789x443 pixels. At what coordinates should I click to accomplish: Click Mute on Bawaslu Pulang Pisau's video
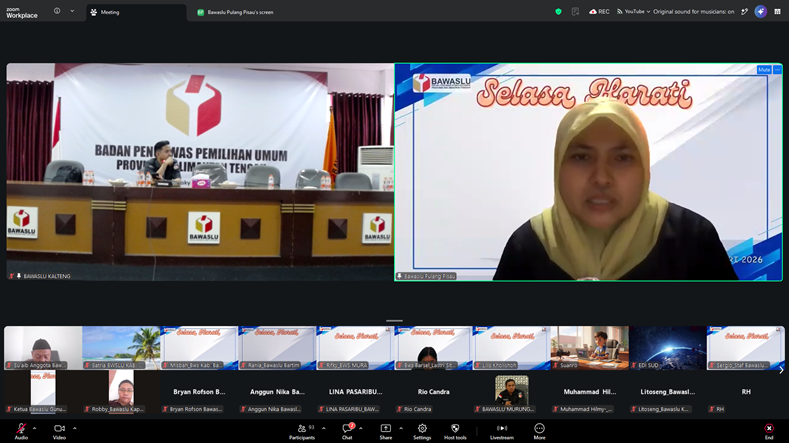(x=764, y=70)
